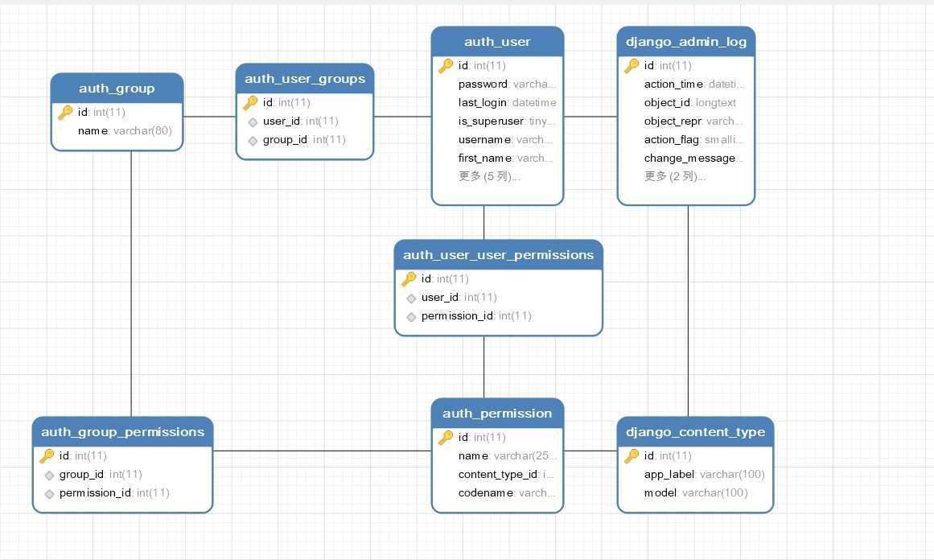Viewport: 934px width, 560px height.
Task: Click relation line between auth_user and django_admin_log
Action: click(x=590, y=117)
